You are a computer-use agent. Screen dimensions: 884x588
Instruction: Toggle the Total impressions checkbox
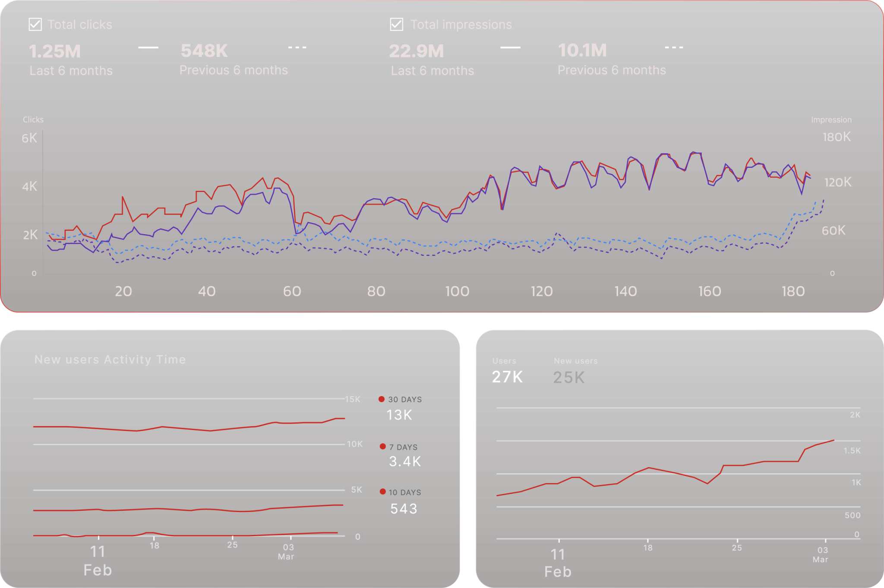point(396,25)
